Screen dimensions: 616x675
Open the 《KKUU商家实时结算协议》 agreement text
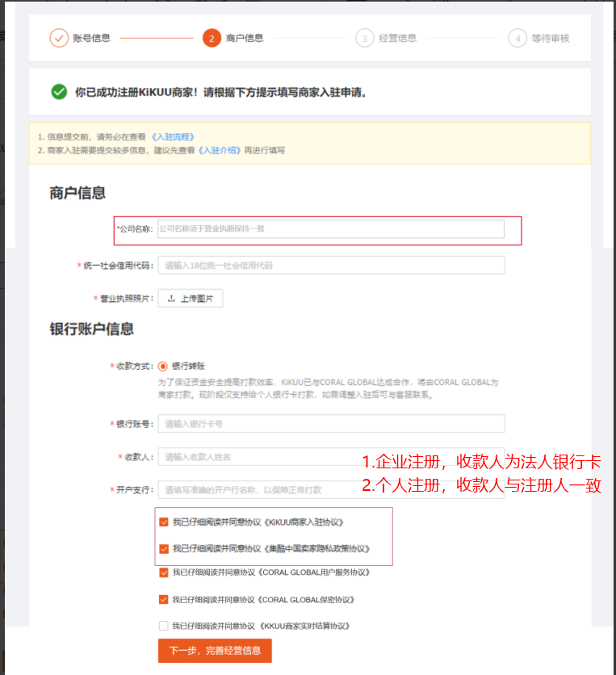305,626
